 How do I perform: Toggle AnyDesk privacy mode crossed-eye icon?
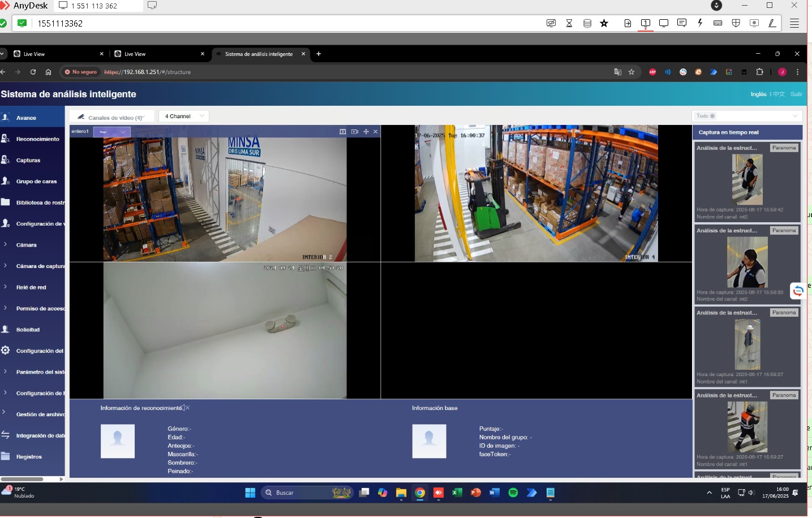pos(551,23)
